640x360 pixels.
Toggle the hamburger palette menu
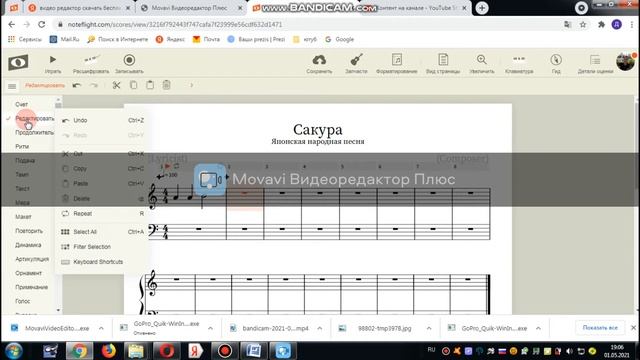click(x=12, y=86)
